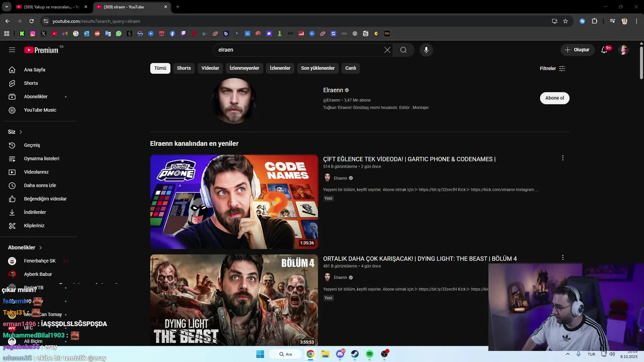Open the Ayberk Babur subscription
The height and width of the screenshot is (362, 644).
38,274
